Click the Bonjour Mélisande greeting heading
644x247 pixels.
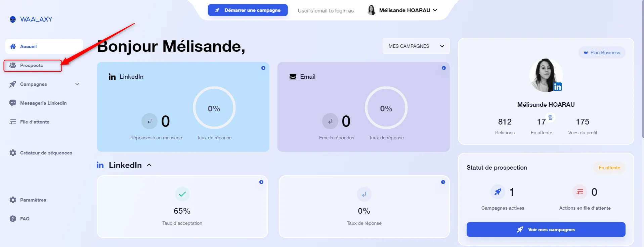[x=171, y=46]
